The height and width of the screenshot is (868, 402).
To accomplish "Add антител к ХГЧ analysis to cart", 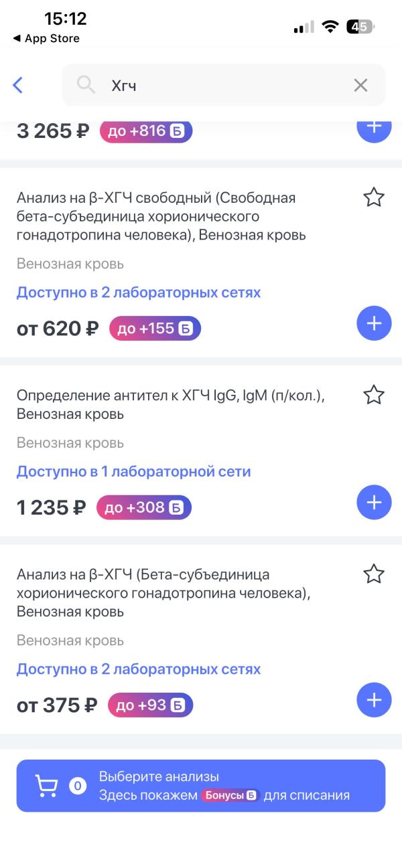I will [373, 503].
